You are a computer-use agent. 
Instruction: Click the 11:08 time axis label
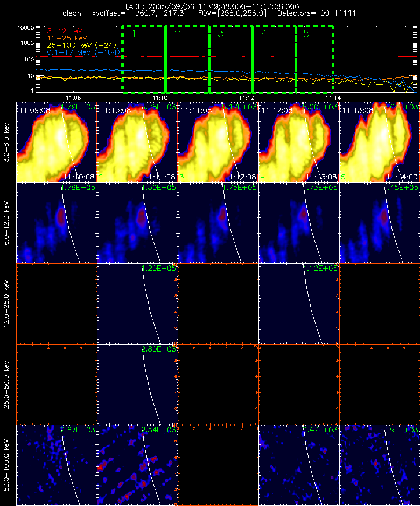coord(73,97)
